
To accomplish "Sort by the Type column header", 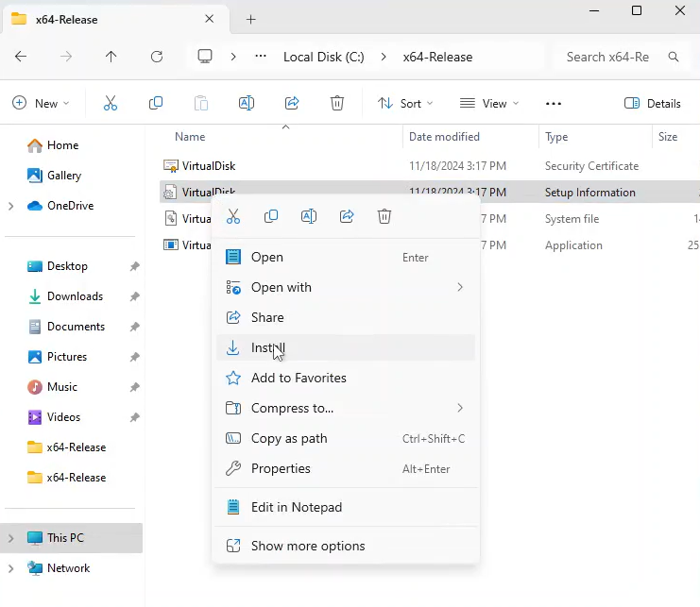I will [x=556, y=137].
